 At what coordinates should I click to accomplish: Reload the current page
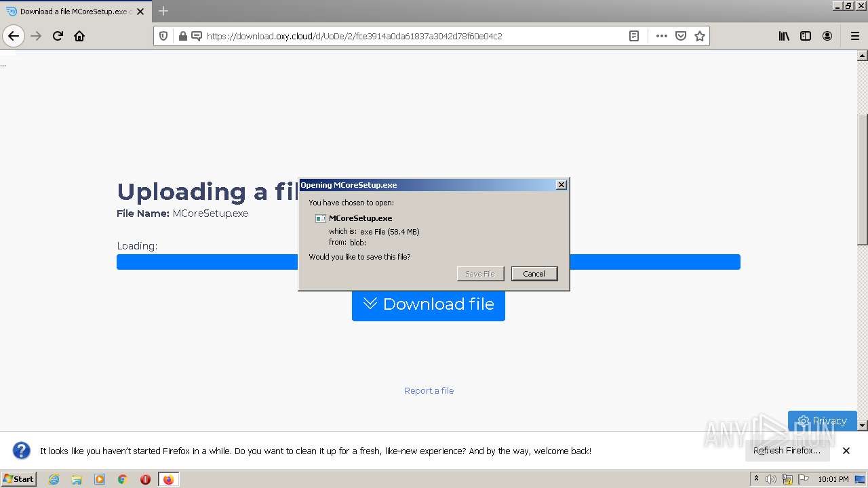click(58, 36)
